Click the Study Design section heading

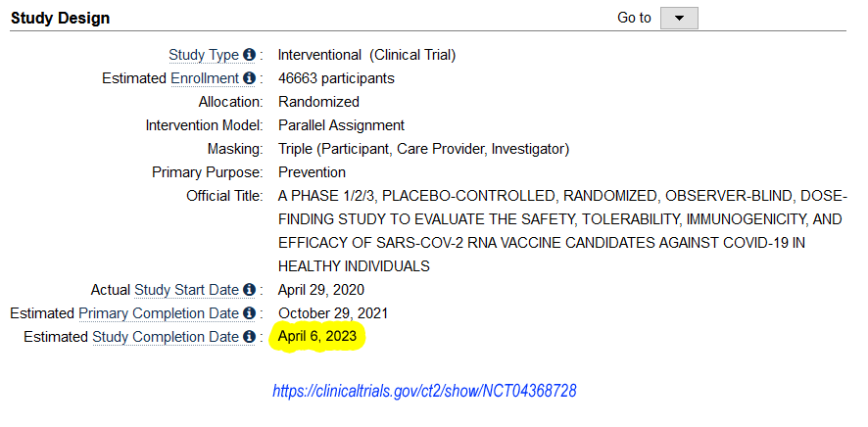tap(60, 18)
